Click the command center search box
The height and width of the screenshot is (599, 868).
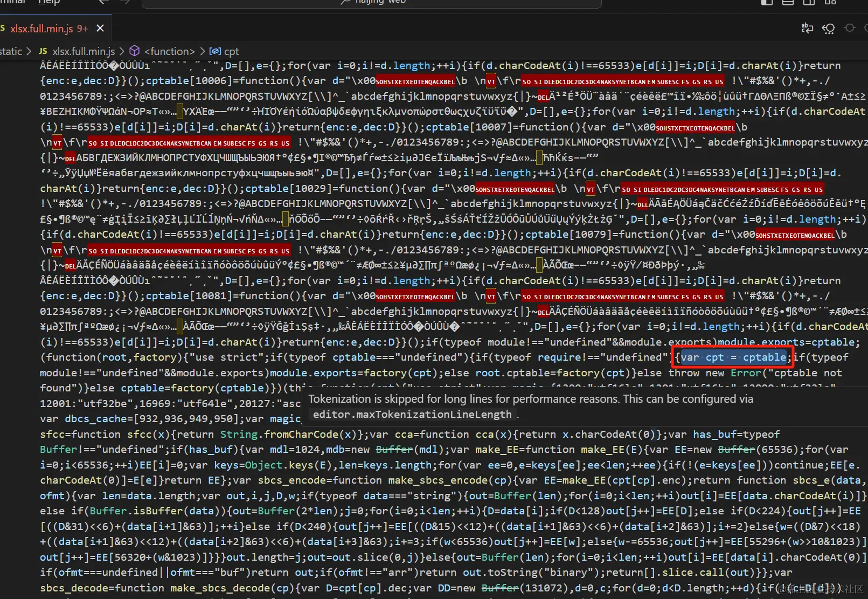372,3
